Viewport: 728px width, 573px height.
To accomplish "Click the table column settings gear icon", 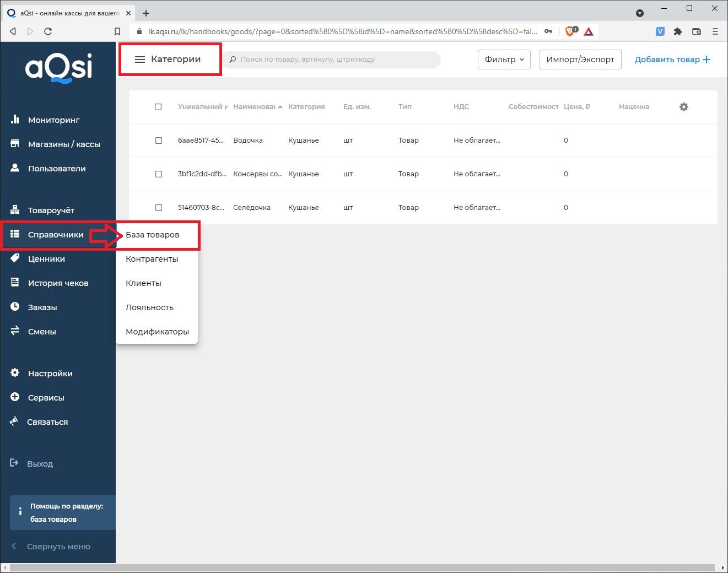I will [683, 107].
